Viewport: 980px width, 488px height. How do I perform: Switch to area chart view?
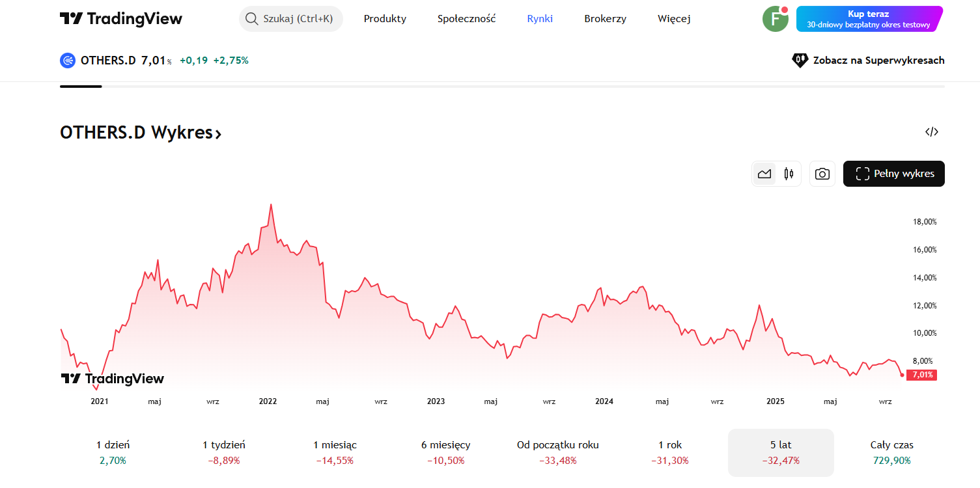[x=764, y=174]
